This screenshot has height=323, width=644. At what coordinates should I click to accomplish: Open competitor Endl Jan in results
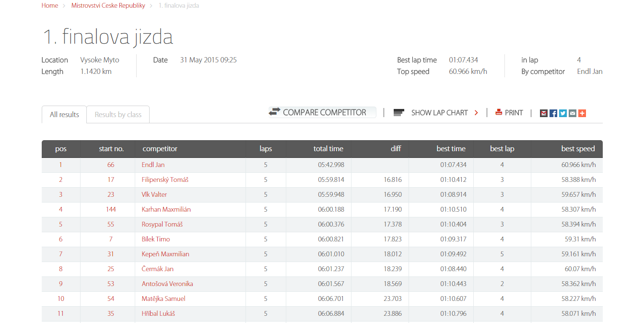click(x=153, y=165)
